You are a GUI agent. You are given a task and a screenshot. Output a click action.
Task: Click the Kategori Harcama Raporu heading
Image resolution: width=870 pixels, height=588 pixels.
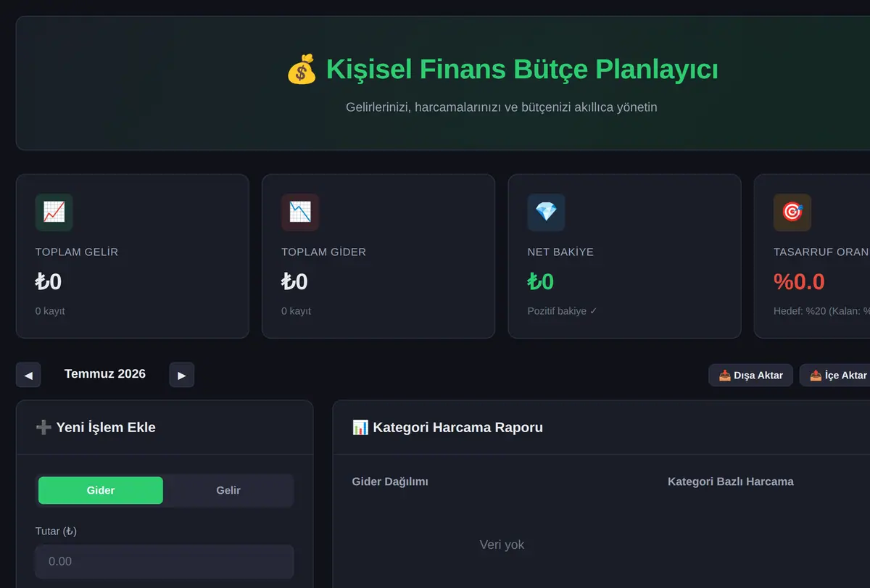(x=447, y=428)
